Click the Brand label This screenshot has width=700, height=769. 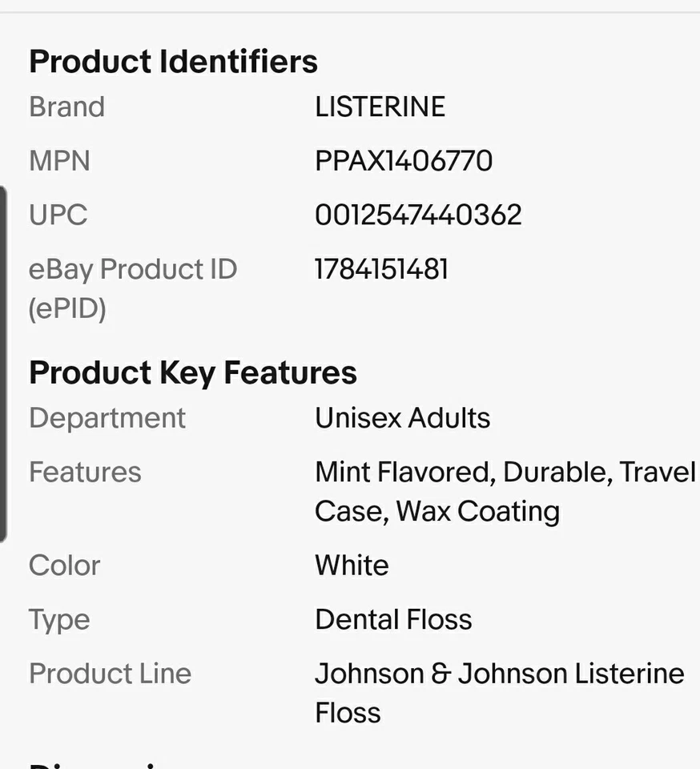66,107
